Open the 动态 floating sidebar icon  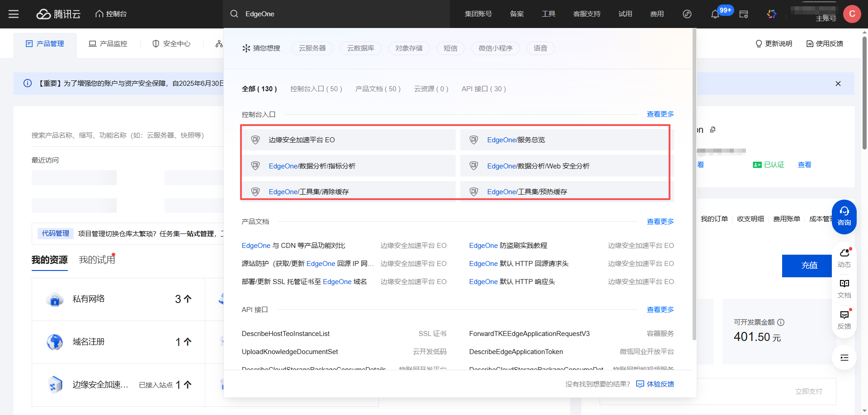(x=844, y=258)
